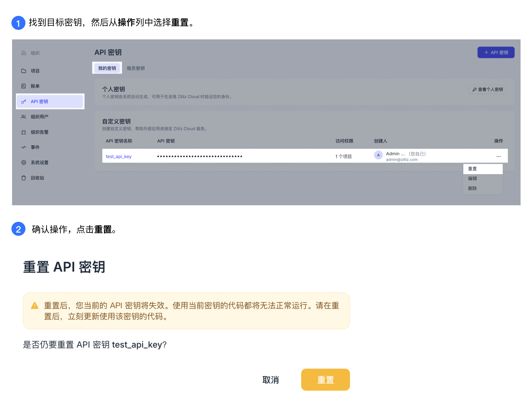Open the three-dot actions menu for test_api_key

point(498,157)
